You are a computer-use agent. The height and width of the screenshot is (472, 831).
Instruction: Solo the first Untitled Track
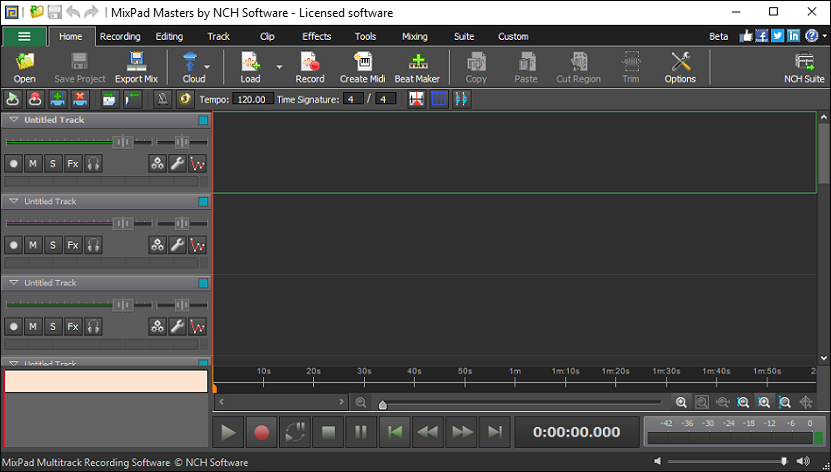[x=52, y=164]
